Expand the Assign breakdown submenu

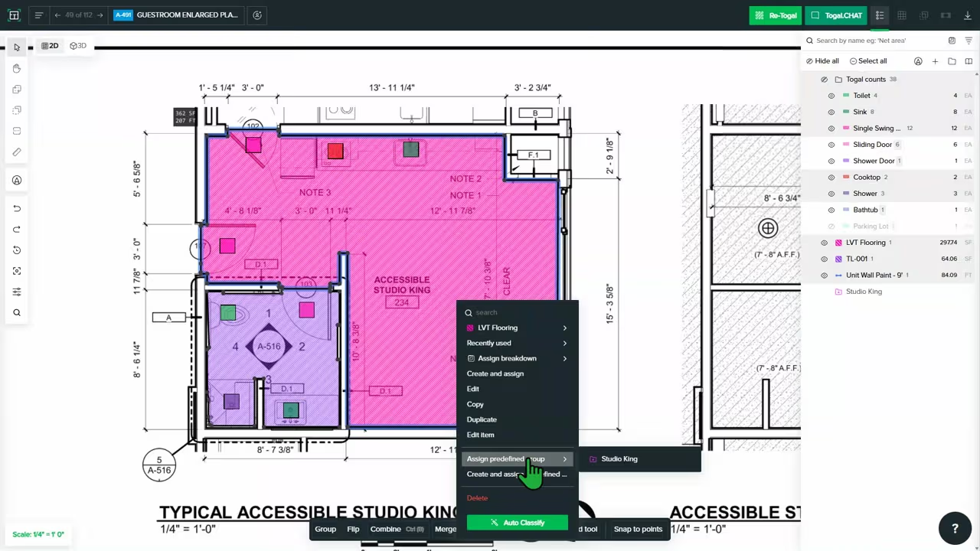[x=565, y=358]
